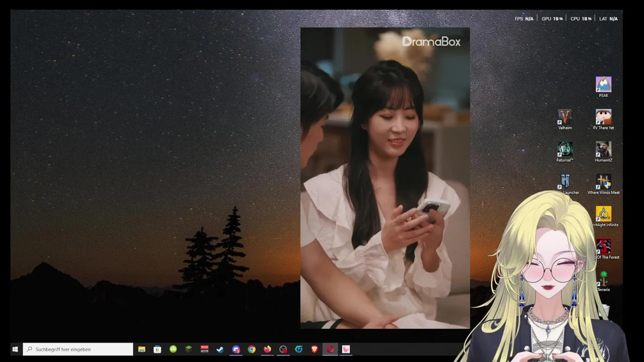The image size is (644, 362).
Task: Click the FPS N/A overlay readout
Action: [524, 19]
